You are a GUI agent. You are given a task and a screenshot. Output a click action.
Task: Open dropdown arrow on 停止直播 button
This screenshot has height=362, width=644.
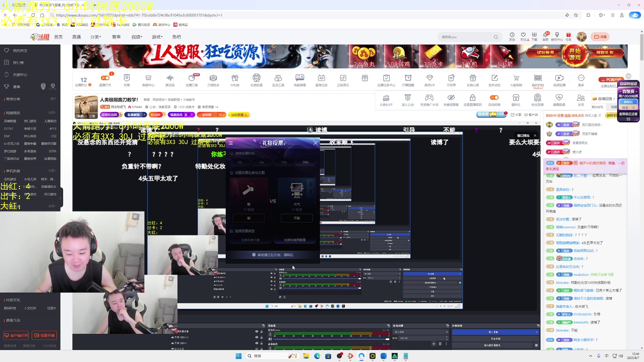[536, 332]
